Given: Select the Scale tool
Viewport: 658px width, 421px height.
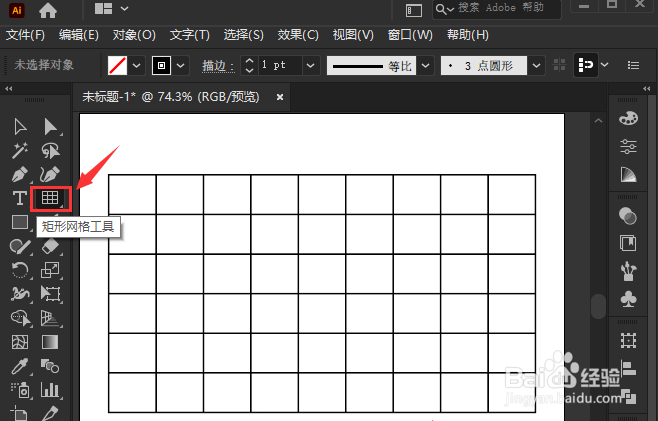Looking at the screenshot, I should [x=50, y=270].
